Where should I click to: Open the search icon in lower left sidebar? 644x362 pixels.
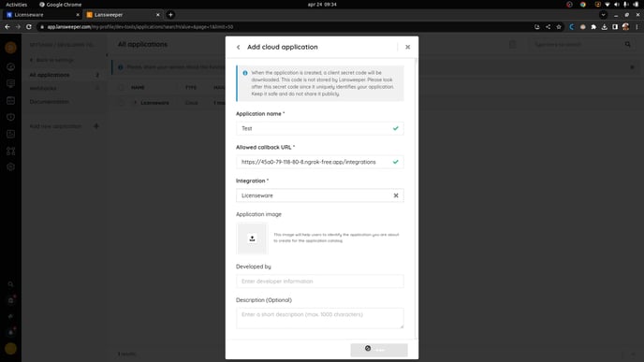(x=10, y=284)
